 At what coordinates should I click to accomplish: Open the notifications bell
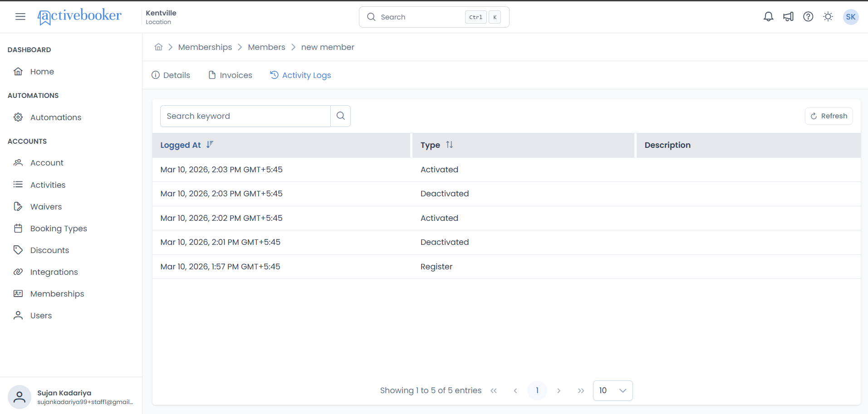(768, 17)
